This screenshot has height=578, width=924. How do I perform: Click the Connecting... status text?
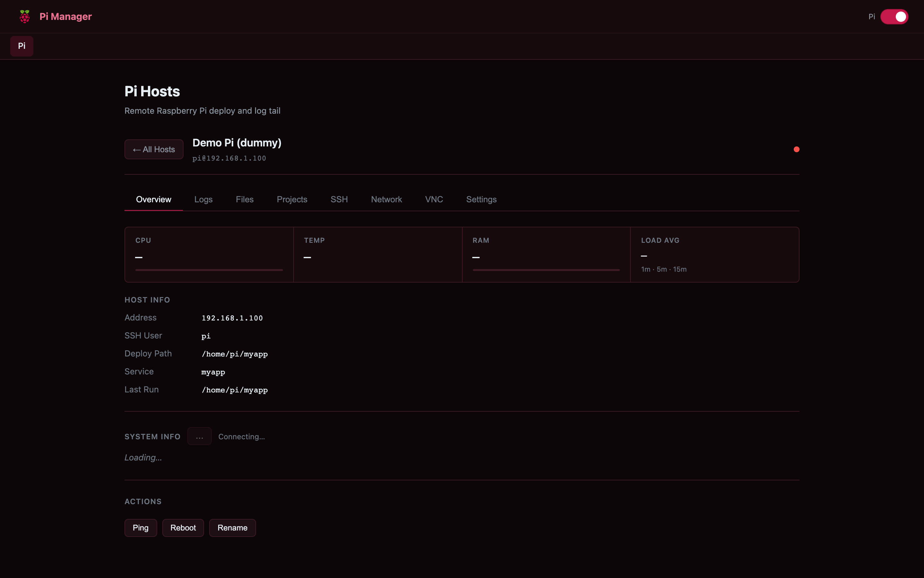242,437
